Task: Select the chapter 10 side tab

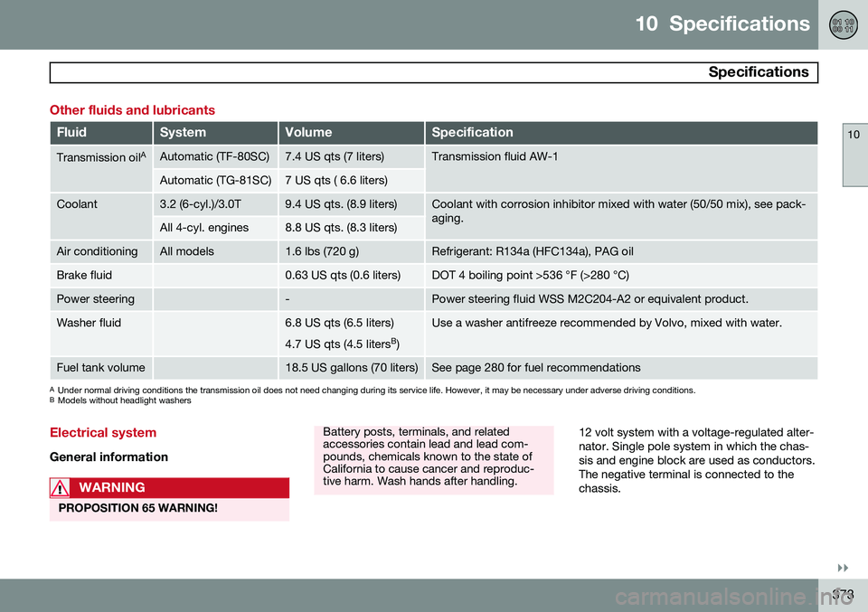Action: (x=854, y=155)
